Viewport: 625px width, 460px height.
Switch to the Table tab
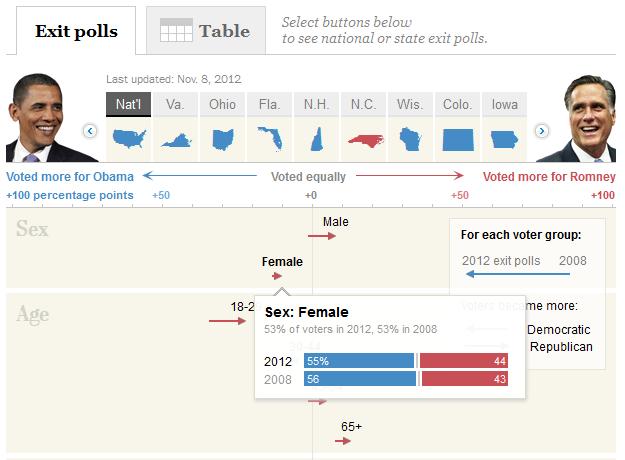(206, 30)
